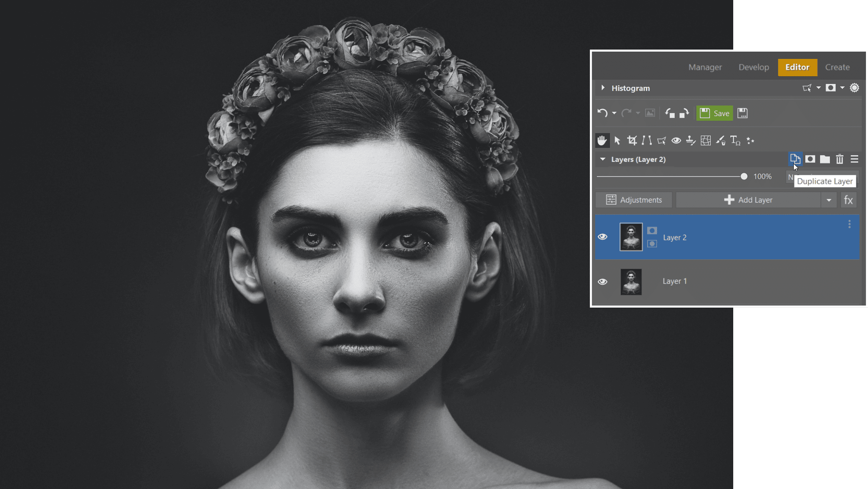Select the Clone Stamp retouch tool
The width and height of the screenshot is (868, 489).
click(x=691, y=141)
